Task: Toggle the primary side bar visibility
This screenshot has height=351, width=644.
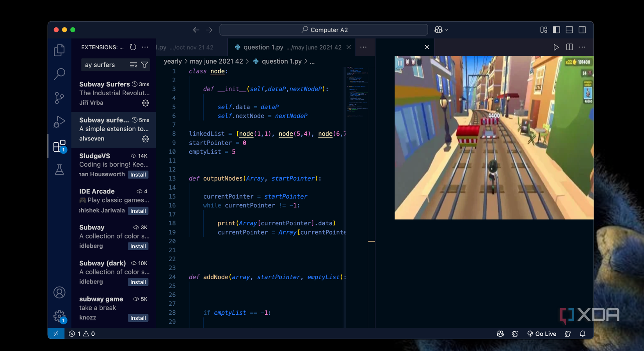Action: [x=556, y=30]
